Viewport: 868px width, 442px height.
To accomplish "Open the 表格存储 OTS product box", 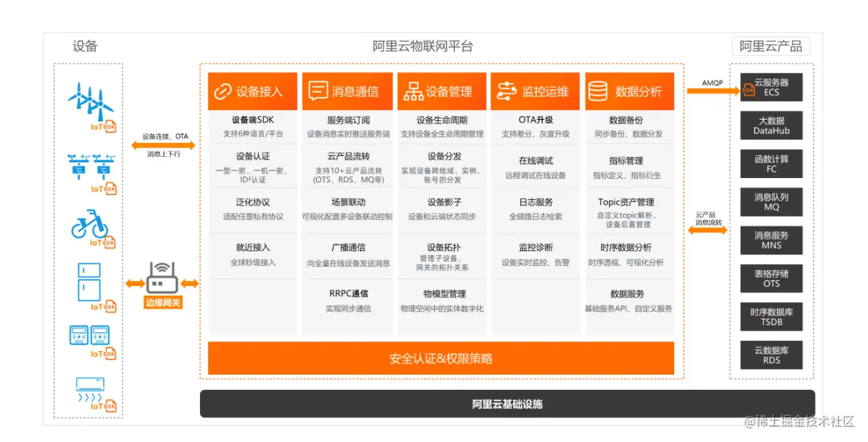I will [771, 278].
